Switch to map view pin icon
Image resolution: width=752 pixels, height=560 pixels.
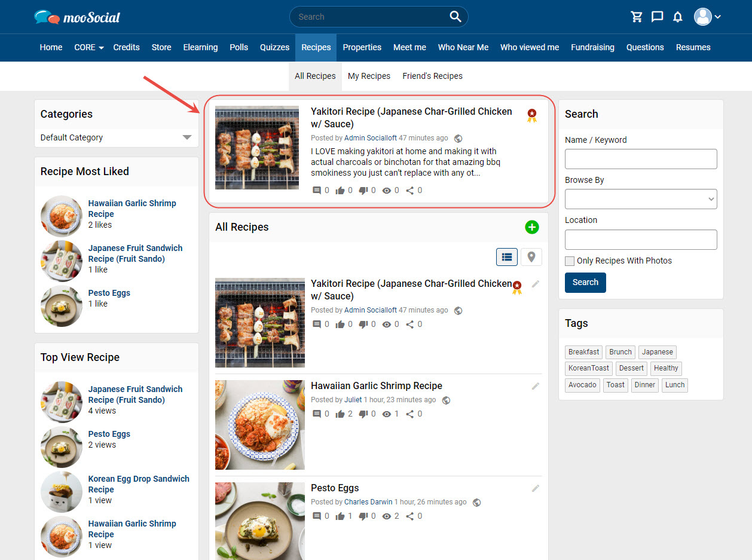click(531, 257)
